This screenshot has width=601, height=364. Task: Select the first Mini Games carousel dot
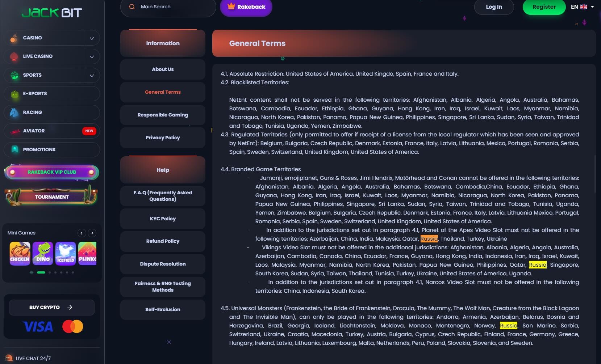click(x=32, y=272)
